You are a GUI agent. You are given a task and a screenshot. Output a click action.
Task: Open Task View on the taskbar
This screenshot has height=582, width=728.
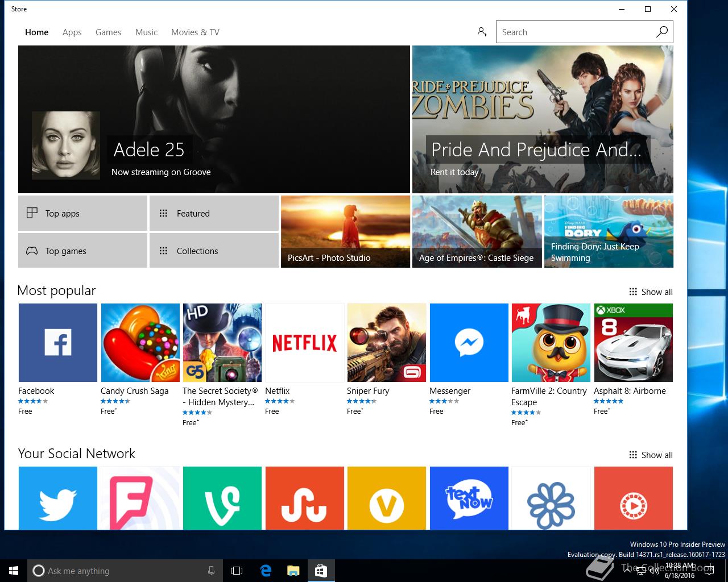click(x=237, y=571)
